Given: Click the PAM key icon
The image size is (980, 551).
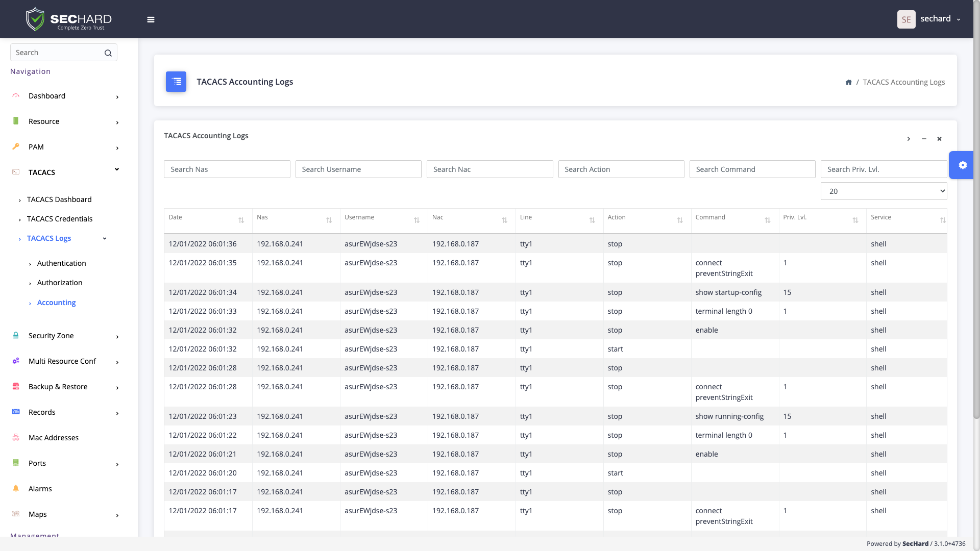Looking at the screenshot, I should point(16,146).
